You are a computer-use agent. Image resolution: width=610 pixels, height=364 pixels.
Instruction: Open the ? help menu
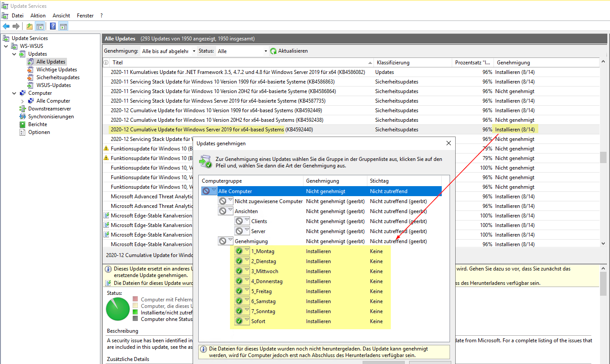[101, 16]
